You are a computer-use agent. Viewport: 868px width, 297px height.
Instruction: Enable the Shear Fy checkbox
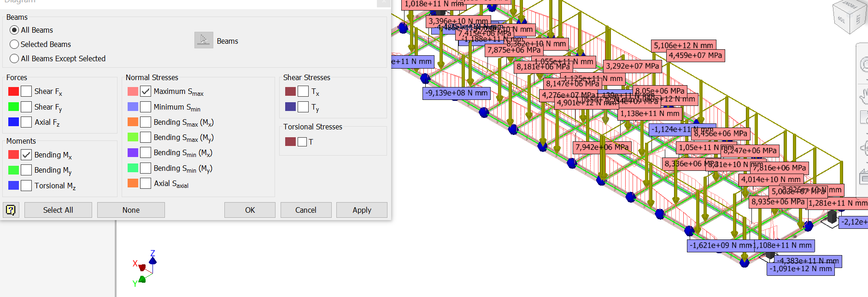(26, 107)
